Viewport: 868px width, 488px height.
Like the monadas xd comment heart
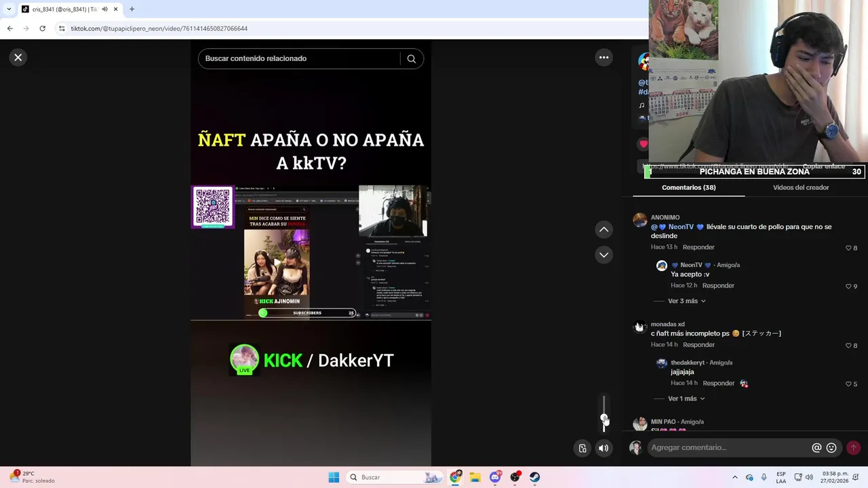(x=848, y=346)
